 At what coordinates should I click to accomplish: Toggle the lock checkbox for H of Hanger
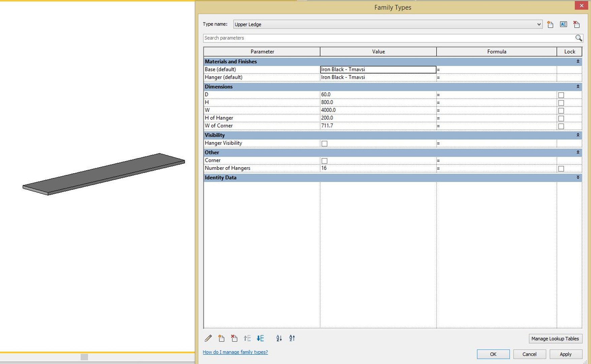[561, 118]
